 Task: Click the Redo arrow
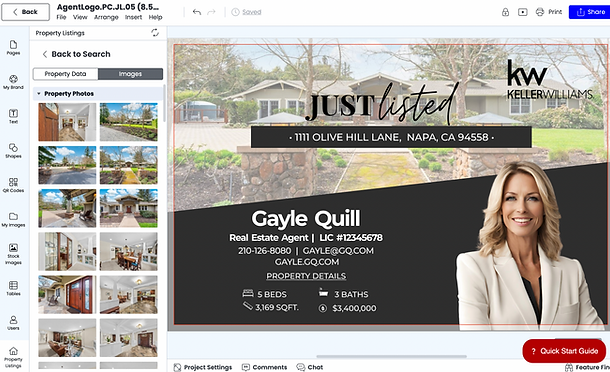pyautogui.click(x=211, y=12)
